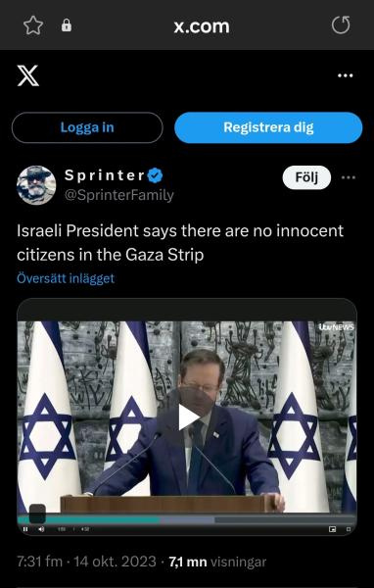The width and height of the screenshot is (374, 588).
Task: Click the blue verified badge next to Sprinter
Action: click(155, 175)
